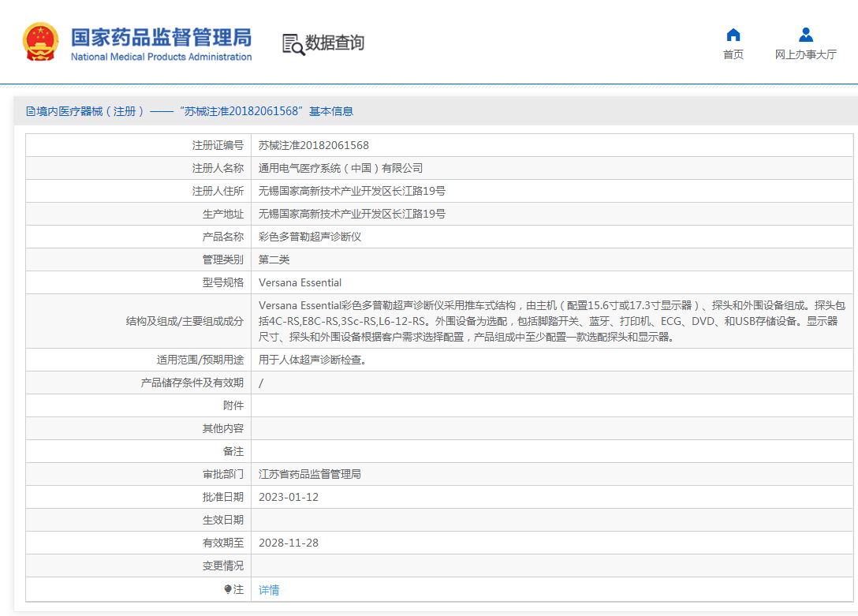Click the bullet icon beside 注
Viewport: 858px width, 616px height.
tap(228, 589)
